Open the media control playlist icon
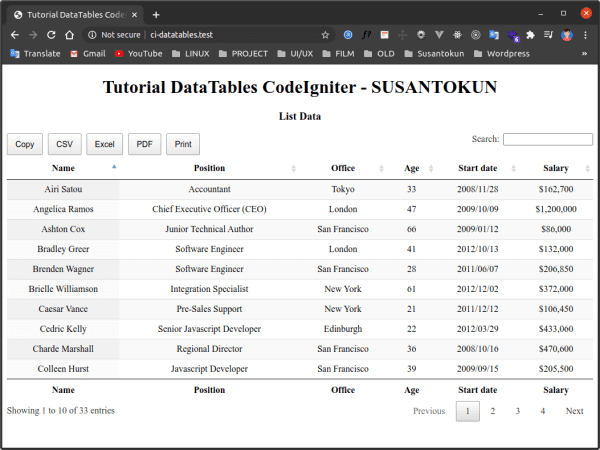The width and height of the screenshot is (600, 450). coord(548,35)
